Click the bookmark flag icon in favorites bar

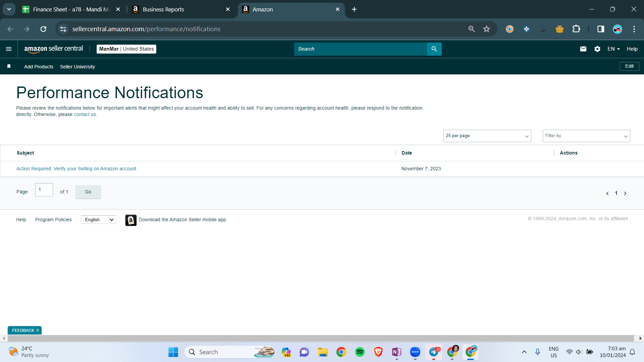9,66
